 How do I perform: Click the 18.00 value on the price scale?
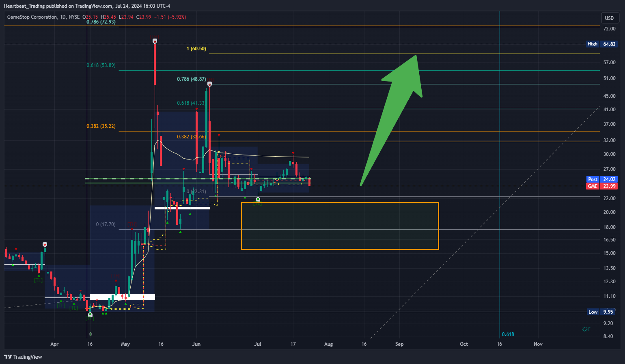(610, 227)
